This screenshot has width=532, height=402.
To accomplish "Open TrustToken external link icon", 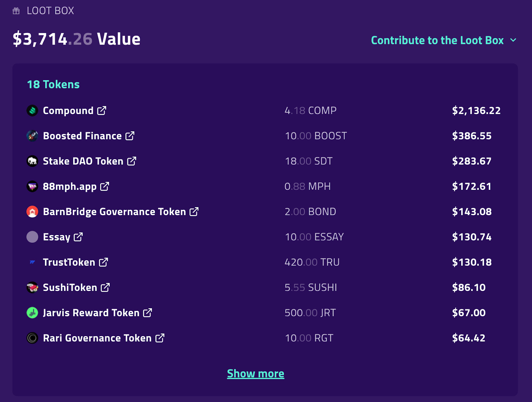I will coord(104,262).
